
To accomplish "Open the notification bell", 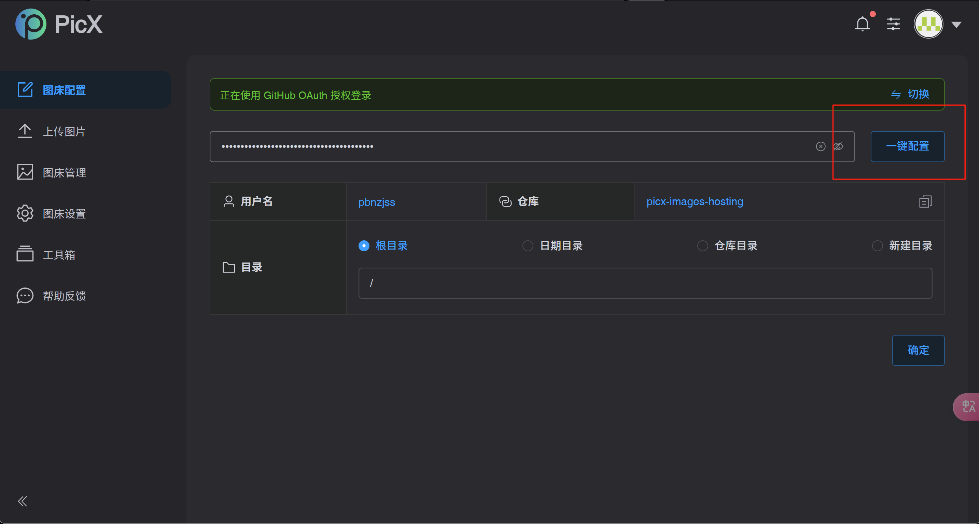I will (862, 24).
